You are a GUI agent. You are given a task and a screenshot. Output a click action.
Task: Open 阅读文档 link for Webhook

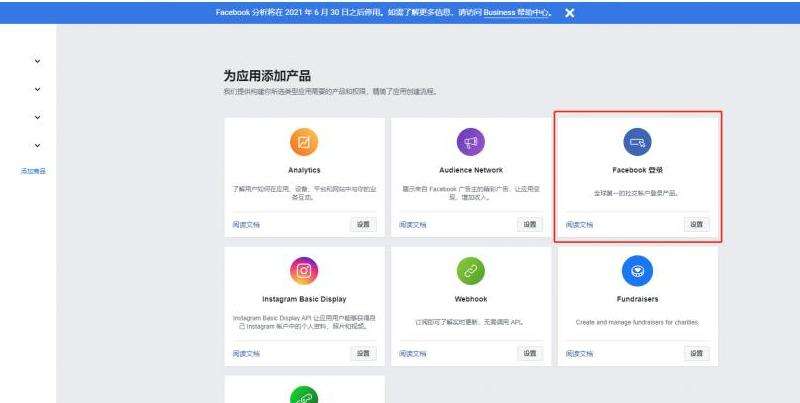click(x=413, y=354)
